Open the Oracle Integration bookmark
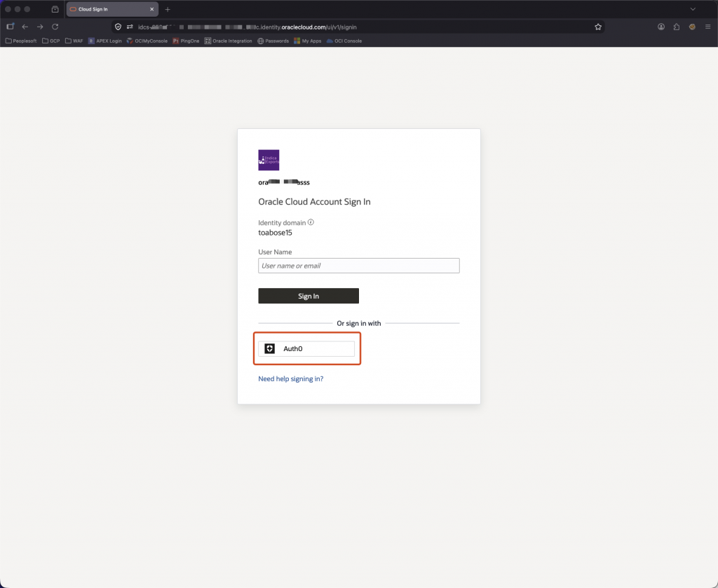The width and height of the screenshot is (718, 588). pyautogui.click(x=228, y=41)
